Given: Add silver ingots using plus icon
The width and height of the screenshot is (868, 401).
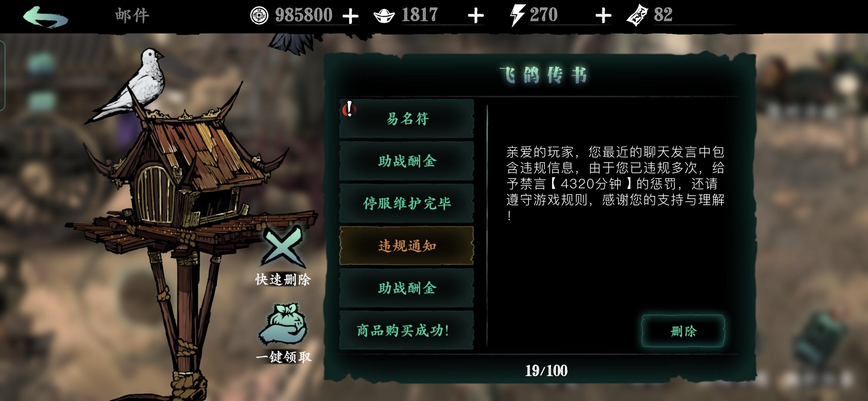Looking at the screenshot, I should (476, 16).
